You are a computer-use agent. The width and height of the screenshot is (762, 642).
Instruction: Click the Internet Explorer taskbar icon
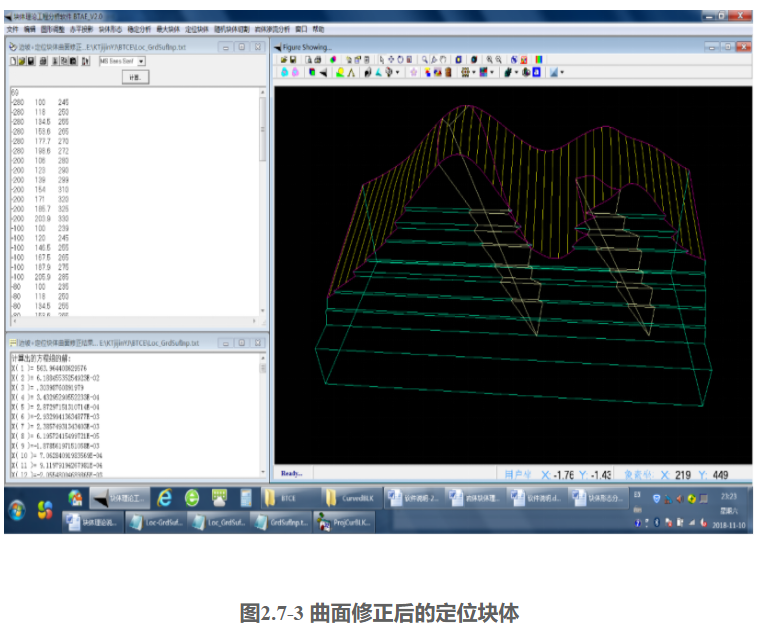pyautogui.click(x=164, y=497)
